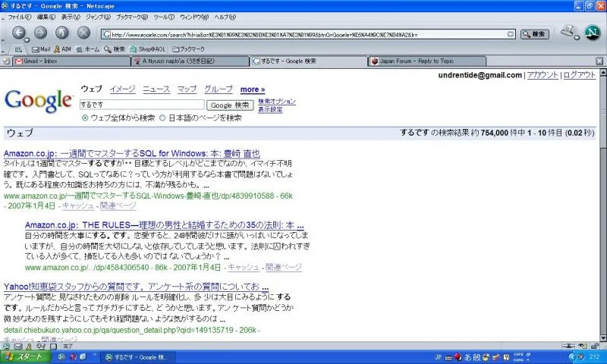The height and width of the screenshot is (364, 607).
Task: Open the ファイル(F) menu
Action: pyautogui.click(x=20, y=17)
